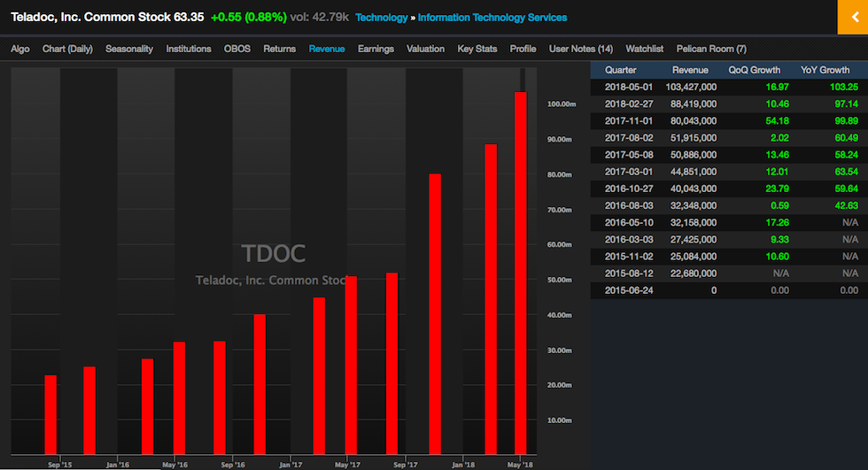Open the Returns tab
868x470 pixels.
280,49
